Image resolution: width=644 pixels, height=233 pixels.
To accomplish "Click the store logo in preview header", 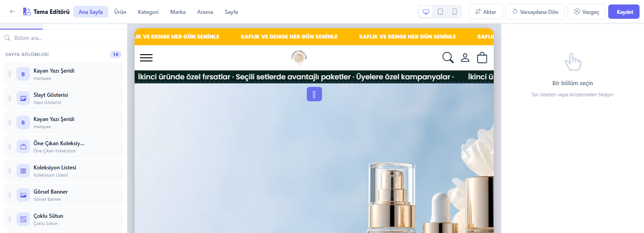I will (x=299, y=57).
